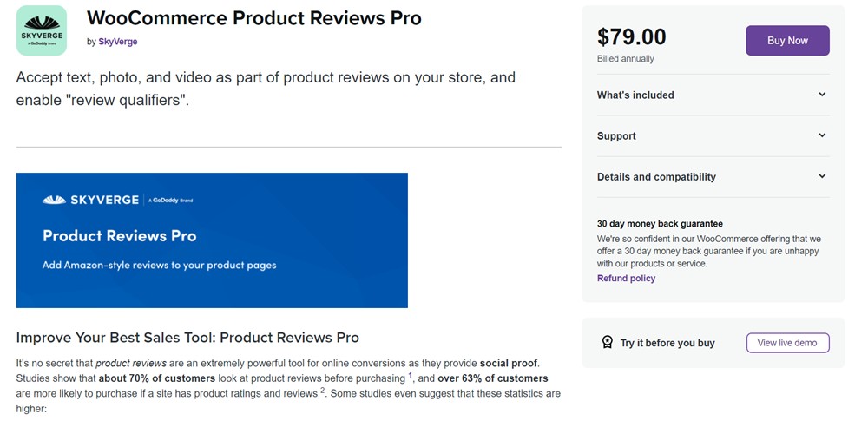This screenshot has width=868, height=421.
Task: Expand the Support section chevron
Action: pos(822,135)
